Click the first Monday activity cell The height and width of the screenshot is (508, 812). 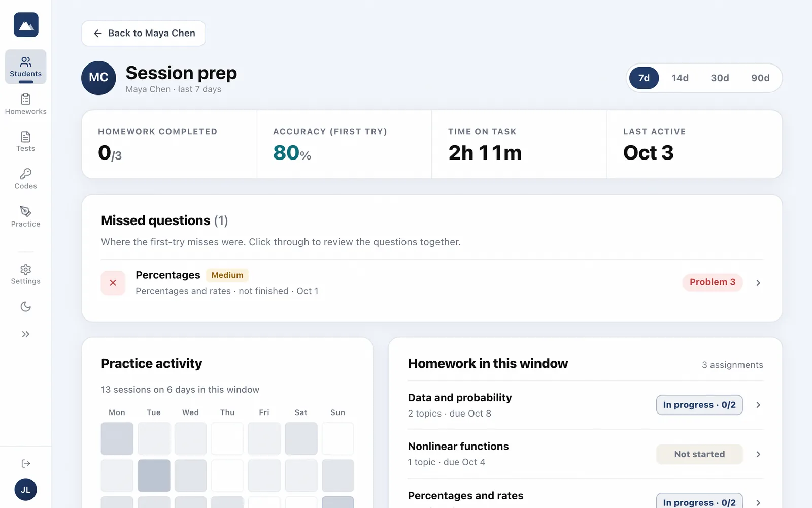117,438
